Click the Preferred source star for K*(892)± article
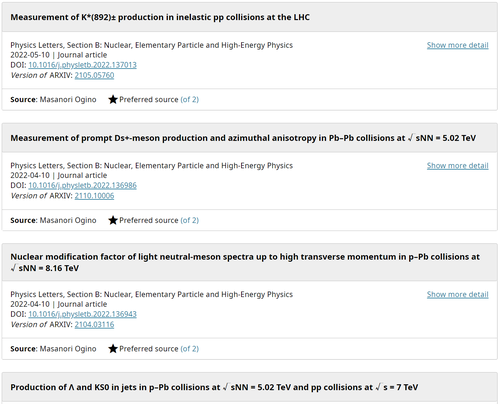 click(x=113, y=99)
